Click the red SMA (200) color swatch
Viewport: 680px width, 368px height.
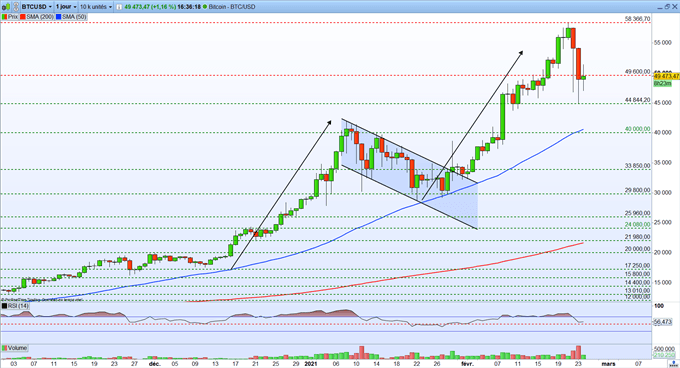[x=22, y=17]
